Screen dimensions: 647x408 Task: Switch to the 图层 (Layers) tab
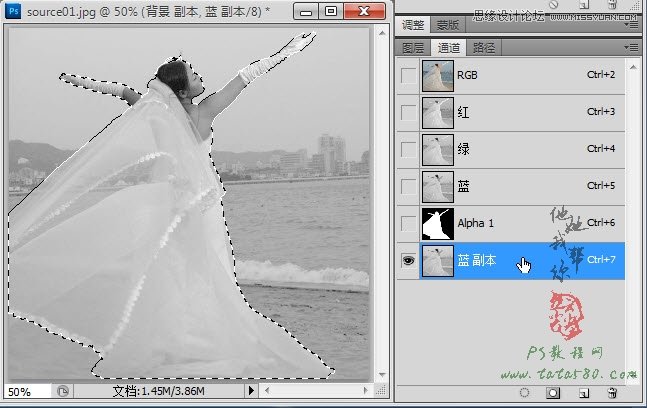pos(413,48)
